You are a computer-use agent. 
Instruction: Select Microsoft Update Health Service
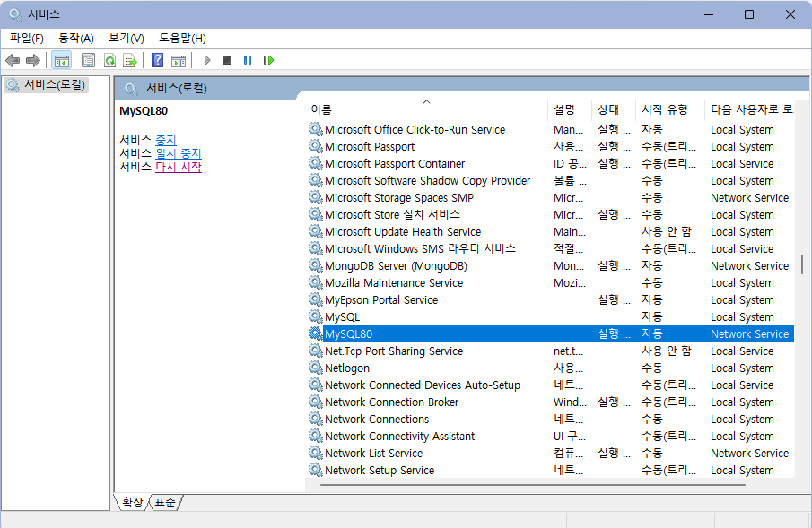click(x=551, y=231)
